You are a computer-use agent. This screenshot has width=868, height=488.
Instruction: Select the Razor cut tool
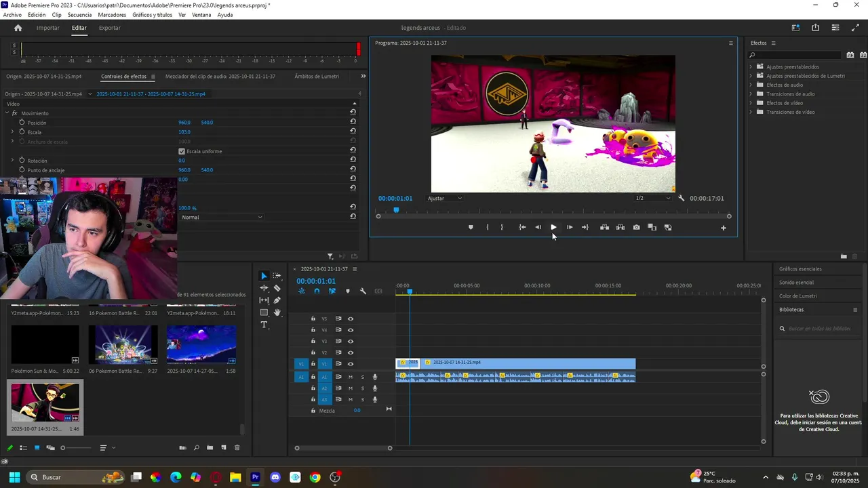(x=277, y=288)
